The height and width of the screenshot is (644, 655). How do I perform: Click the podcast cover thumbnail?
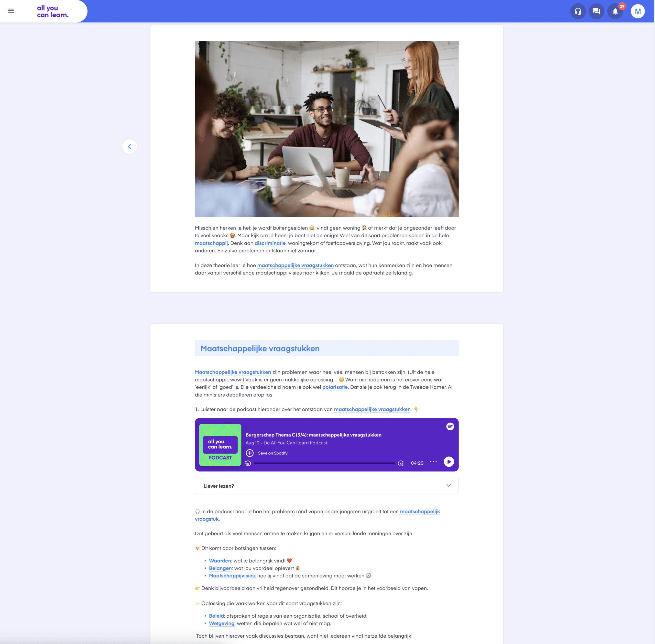click(x=220, y=445)
